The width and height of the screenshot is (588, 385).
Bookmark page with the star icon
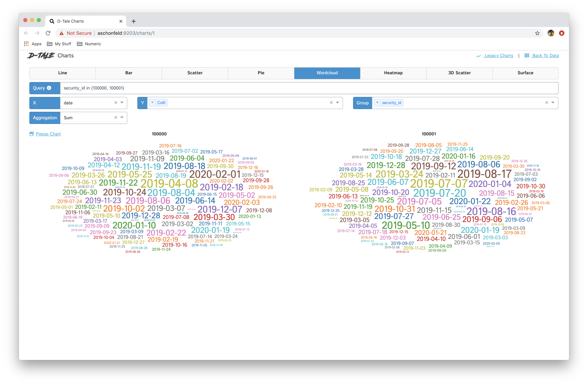click(x=537, y=33)
